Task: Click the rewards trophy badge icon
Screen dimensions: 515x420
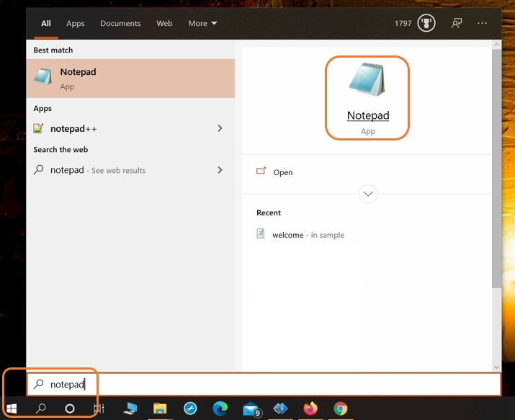Action: [426, 23]
